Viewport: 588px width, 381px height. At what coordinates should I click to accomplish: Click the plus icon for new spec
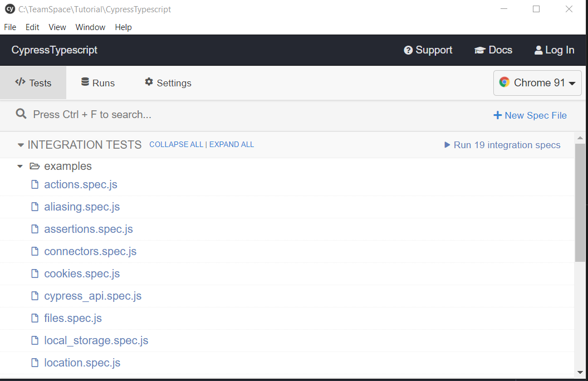coord(497,115)
